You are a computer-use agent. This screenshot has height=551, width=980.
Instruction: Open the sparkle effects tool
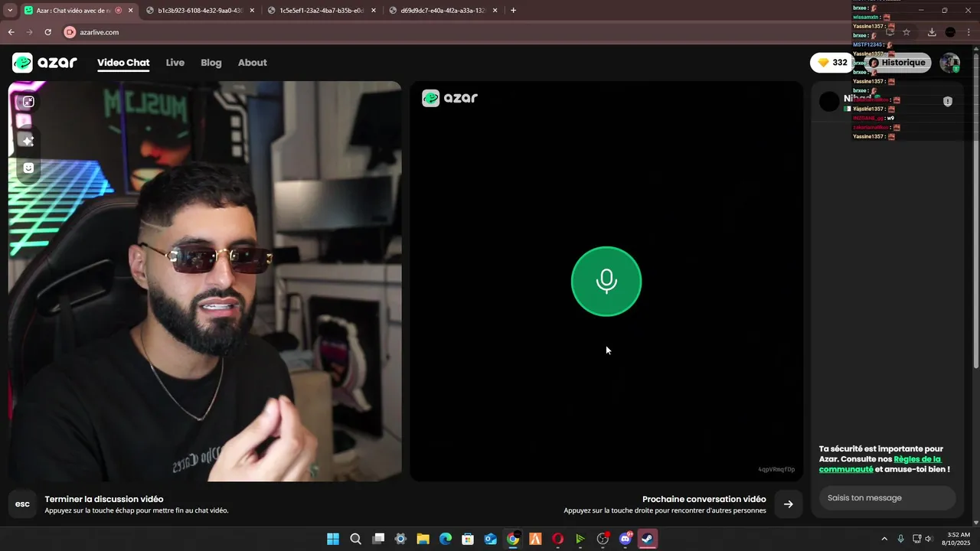28,141
